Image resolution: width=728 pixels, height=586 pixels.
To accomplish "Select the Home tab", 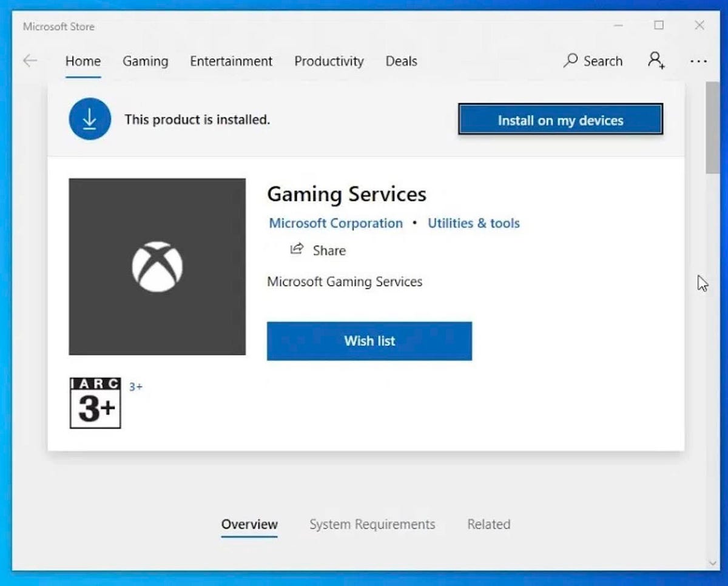I will (83, 61).
